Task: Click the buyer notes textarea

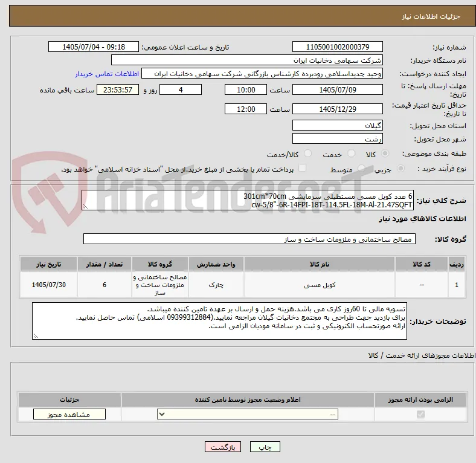Action: [219, 321]
